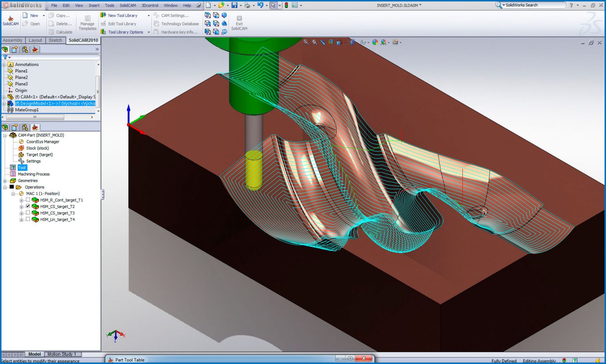This screenshot has height=364, width=606.
Task: Check the HSM_R_Cont_target_T1 operation checkbox
Action: (x=28, y=200)
